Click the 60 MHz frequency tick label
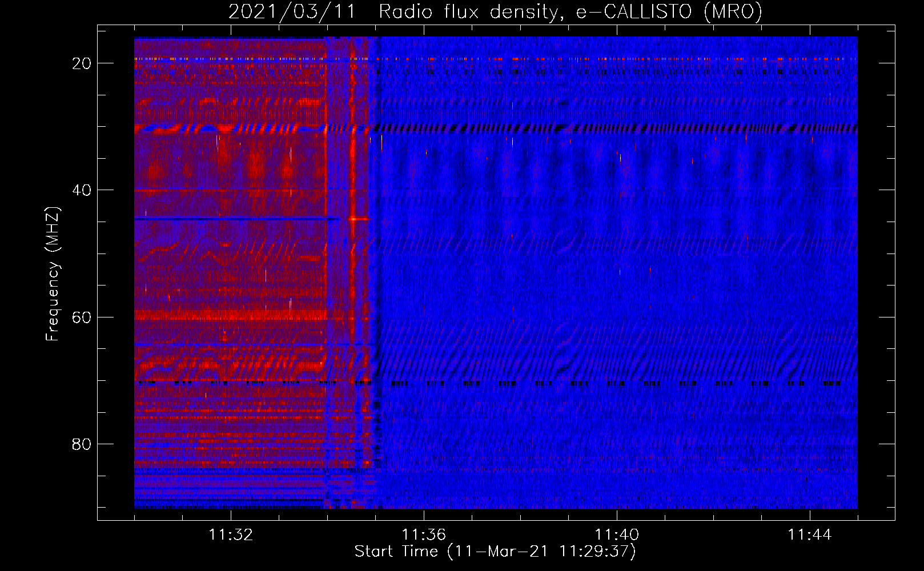 click(82, 317)
